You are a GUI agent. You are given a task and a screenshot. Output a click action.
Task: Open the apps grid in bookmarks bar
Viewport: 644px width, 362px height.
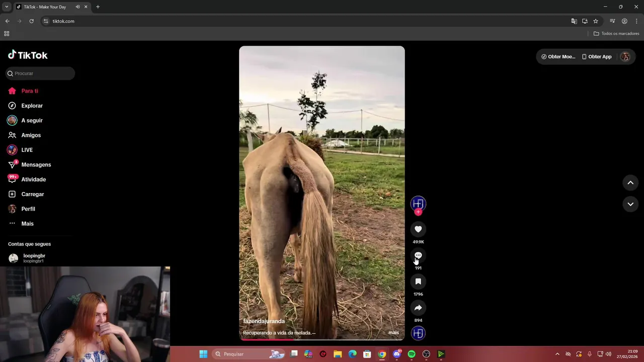point(7,34)
